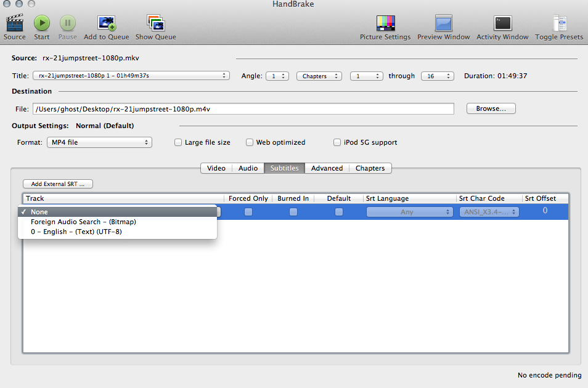Click the destination File path field
Viewport: 588px width, 388px height.
[x=243, y=109]
